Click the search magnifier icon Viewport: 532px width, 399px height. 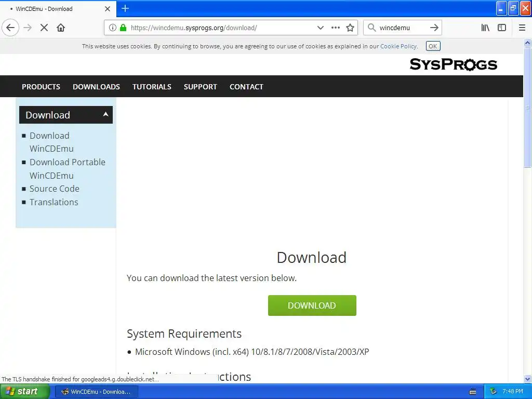(x=372, y=28)
